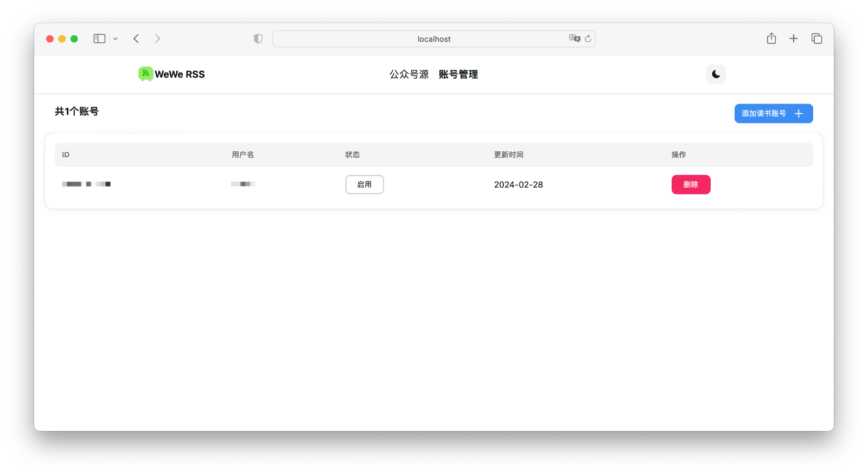Screen dimensions: 868x476
Task: Delete the account with 删除 button
Action: pos(691,184)
